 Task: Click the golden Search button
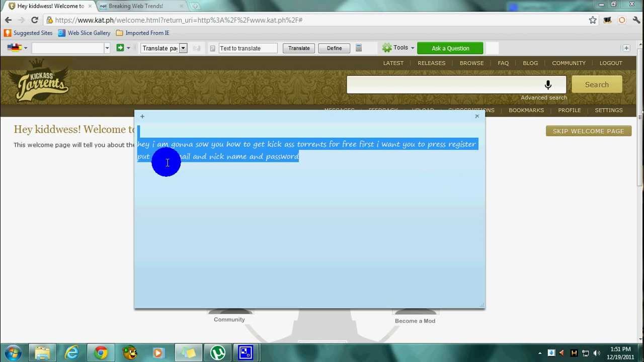pos(597,84)
